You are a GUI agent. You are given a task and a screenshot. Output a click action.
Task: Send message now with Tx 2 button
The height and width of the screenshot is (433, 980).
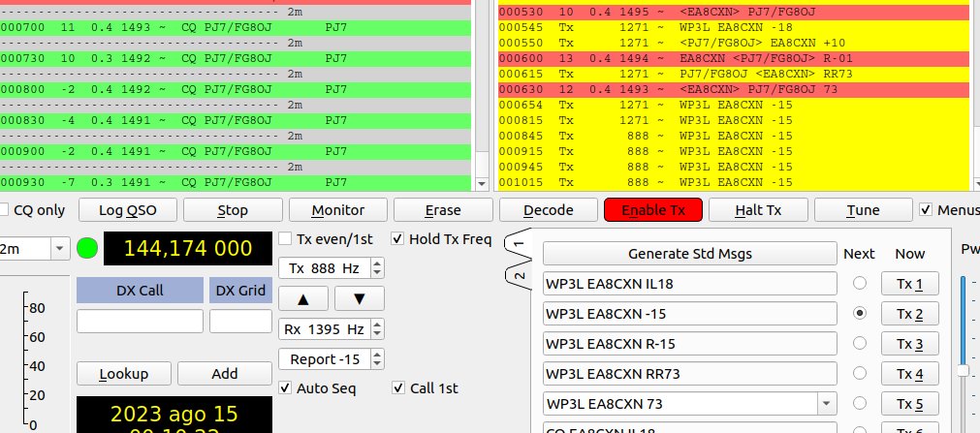click(x=910, y=314)
